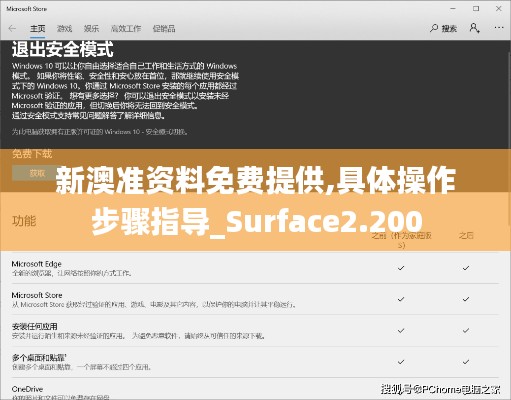Open the search magnifier icon
Viewport: 511px width, 400px height.
(x=434, y=28)
